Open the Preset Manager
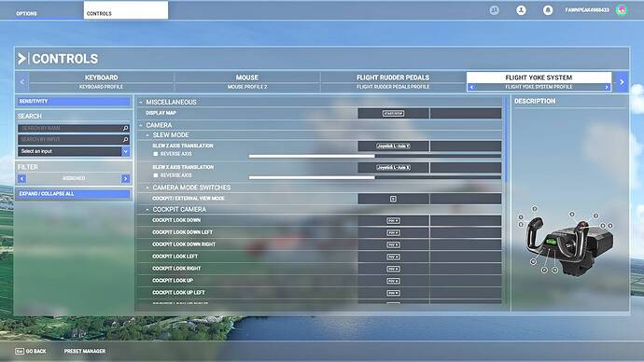 point(85,352)
